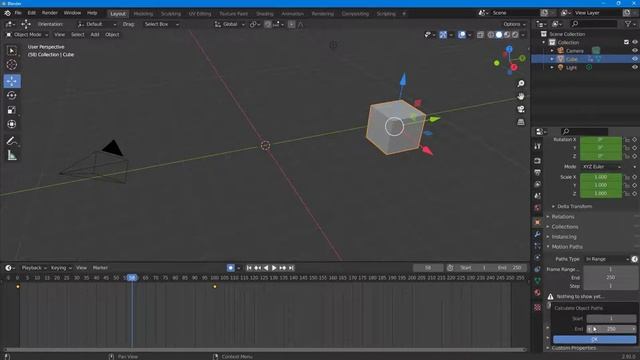Select the Annotate pencil tool
The image size is (640, 360).
[12, 141]
